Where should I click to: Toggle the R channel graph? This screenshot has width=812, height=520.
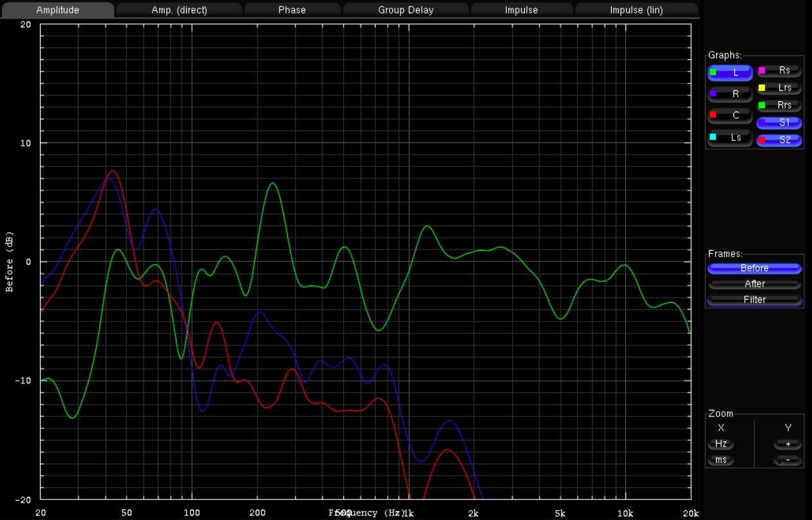pyautogui.click(x=730, y=93)
